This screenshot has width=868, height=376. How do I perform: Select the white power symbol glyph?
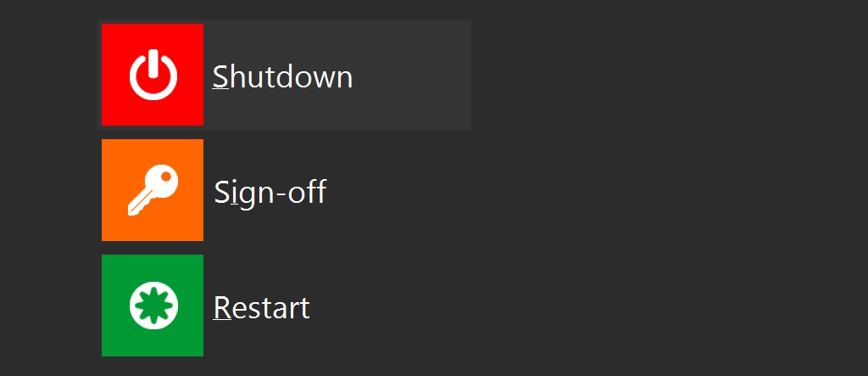click(153, 75)
